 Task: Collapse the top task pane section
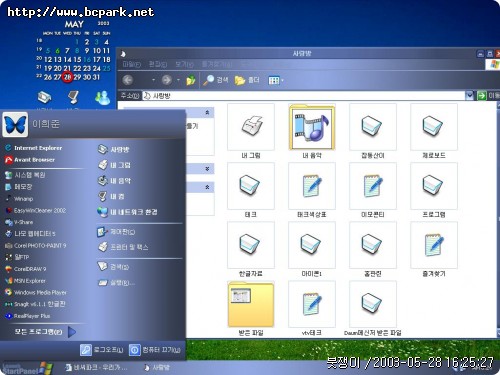[x=207, y=112]
